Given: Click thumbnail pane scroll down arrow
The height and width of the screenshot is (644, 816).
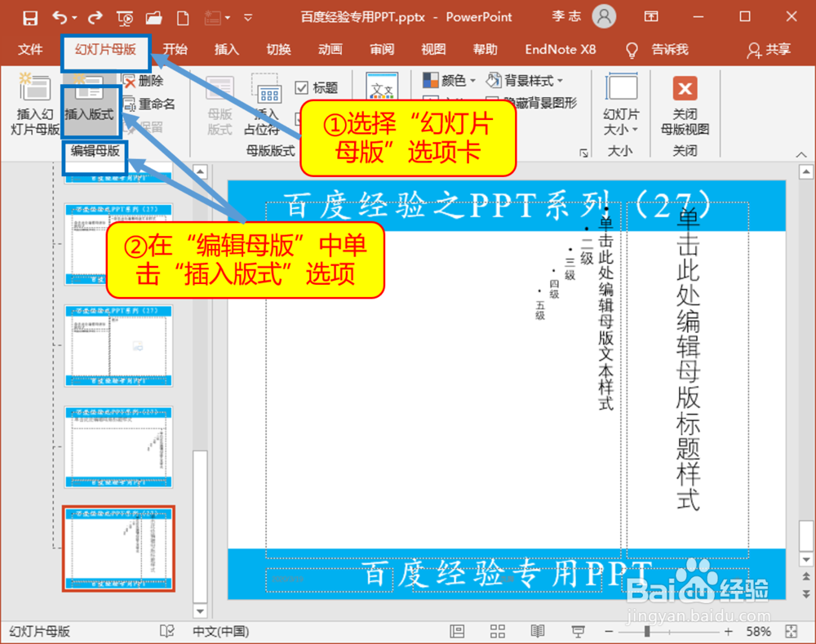Looking at the screenshot, I should 200,611.
